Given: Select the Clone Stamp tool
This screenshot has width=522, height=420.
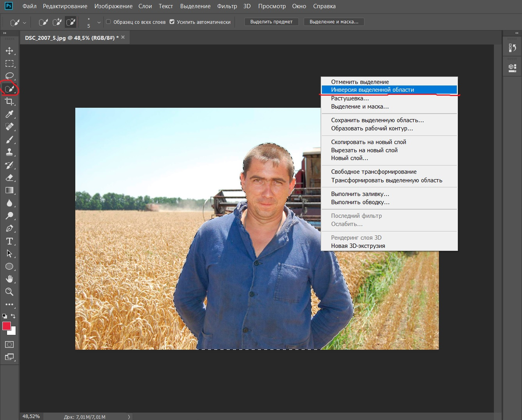Looking at the screenshot, I should pos(9,152).
